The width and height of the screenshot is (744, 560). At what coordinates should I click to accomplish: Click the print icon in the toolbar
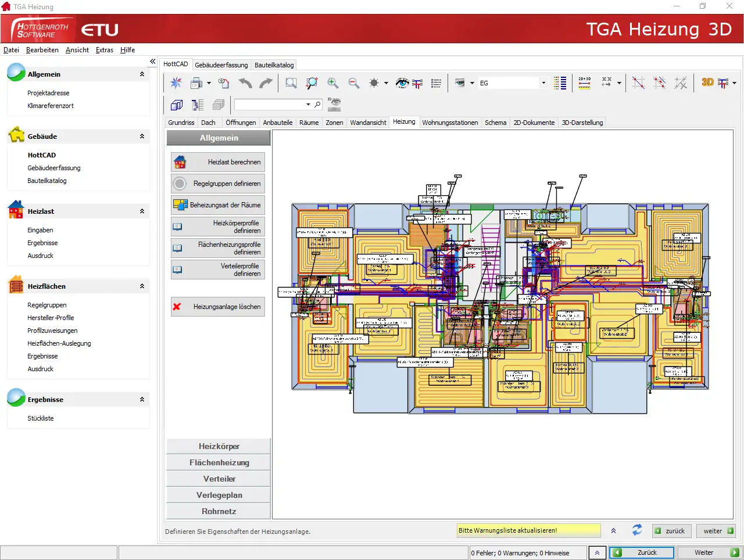tap(196, 83)
